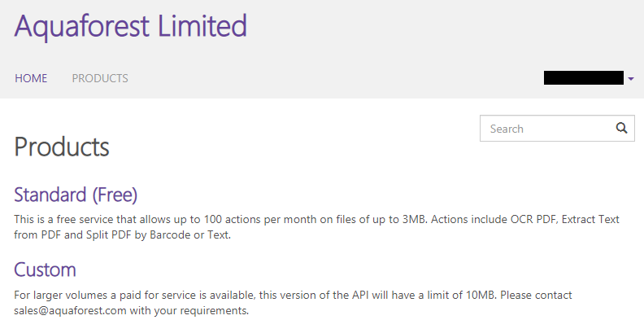Click the '3MB' file size text

tap(415, 220)
